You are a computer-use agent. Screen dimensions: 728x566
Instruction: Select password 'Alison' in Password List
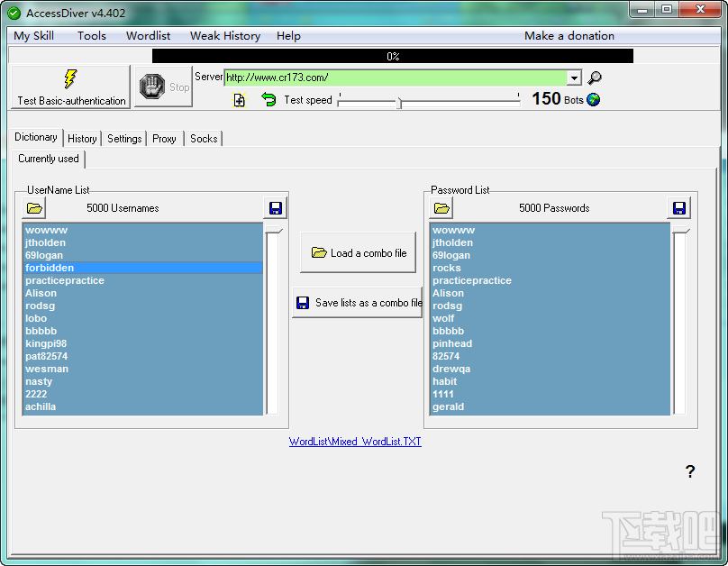(x=551, y=293)
